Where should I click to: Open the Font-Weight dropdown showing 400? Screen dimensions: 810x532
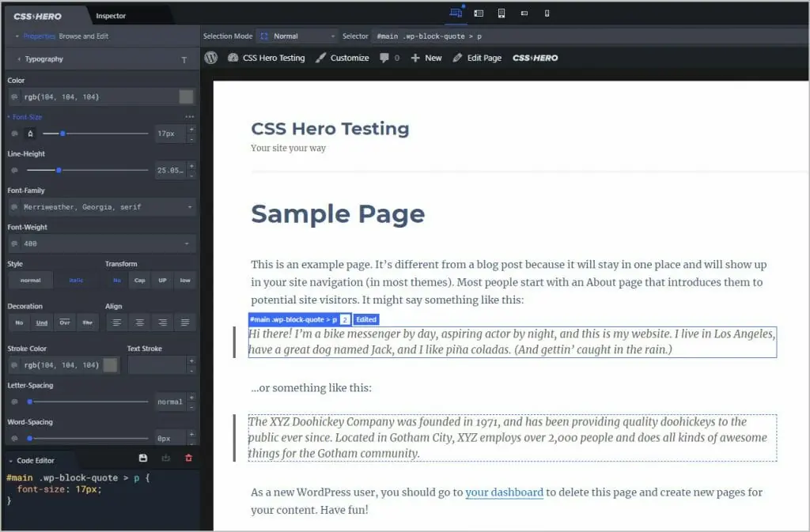pos(101,244)
